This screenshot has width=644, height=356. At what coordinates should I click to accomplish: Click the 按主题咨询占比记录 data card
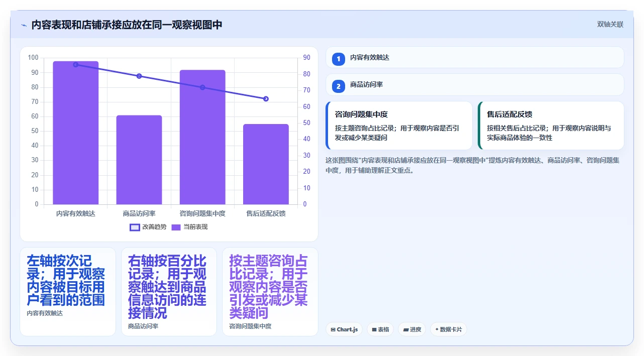[270, 292]
